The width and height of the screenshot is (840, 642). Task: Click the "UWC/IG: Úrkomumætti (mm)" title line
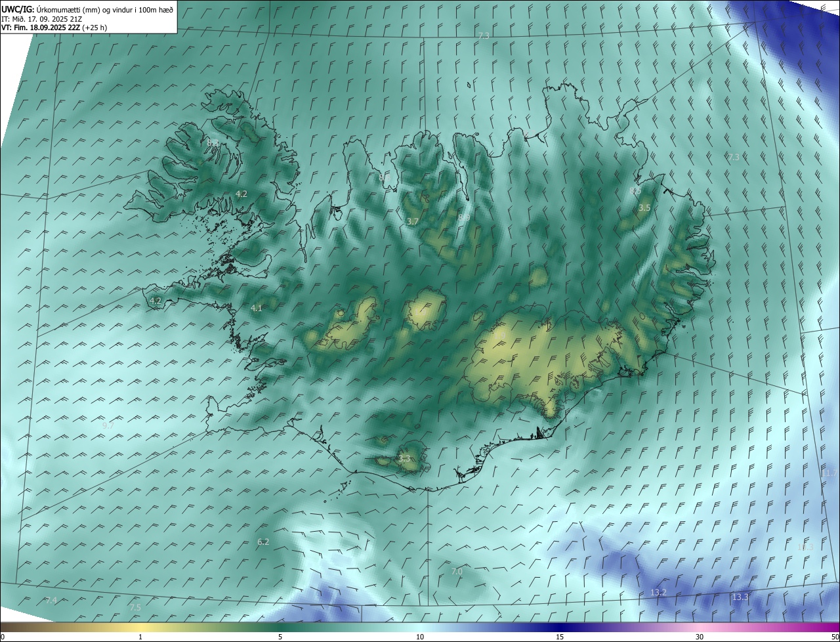87,10
